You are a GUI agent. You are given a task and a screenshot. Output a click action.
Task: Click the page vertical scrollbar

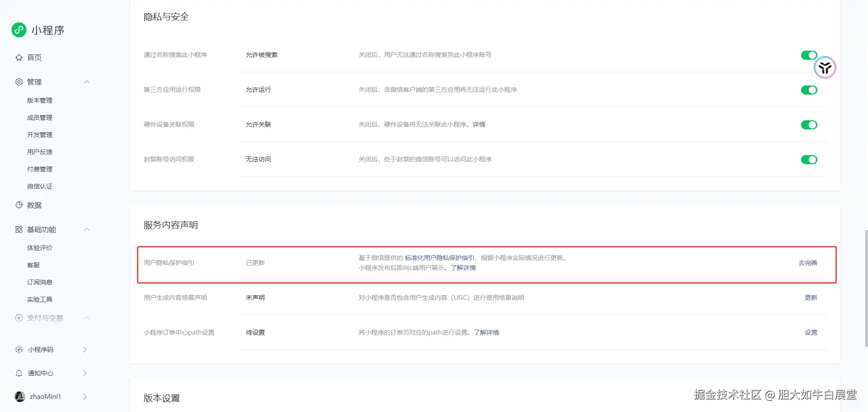point(866,289)
